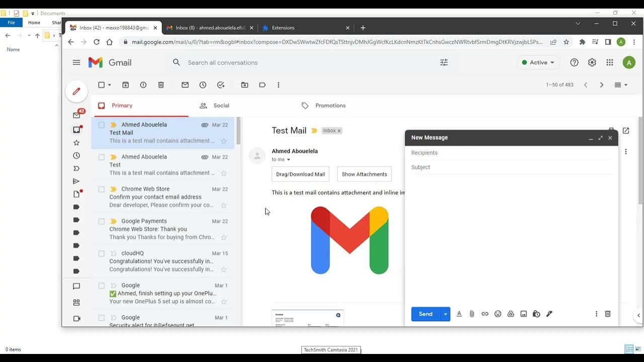Open the Support help icon
This screenshot has width=644, height=362.
click(x=574, y=62)
